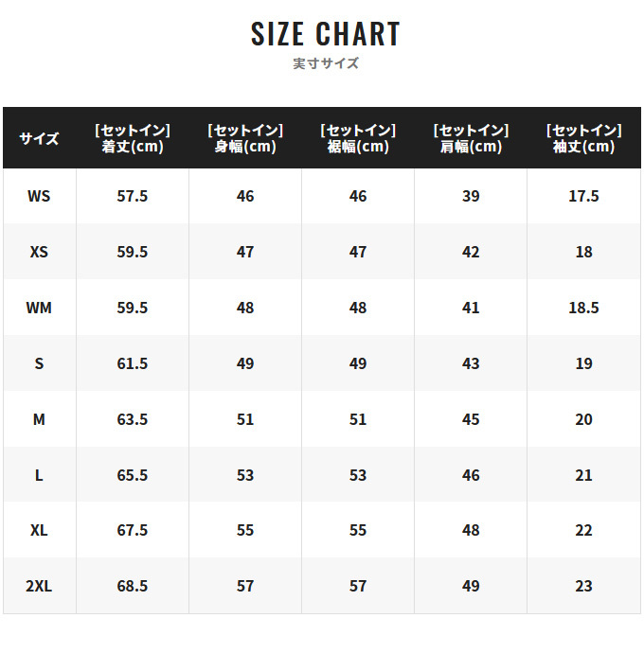The image size is (644, 671).
Task: Click the M size row label
Action: coord(39,419)
